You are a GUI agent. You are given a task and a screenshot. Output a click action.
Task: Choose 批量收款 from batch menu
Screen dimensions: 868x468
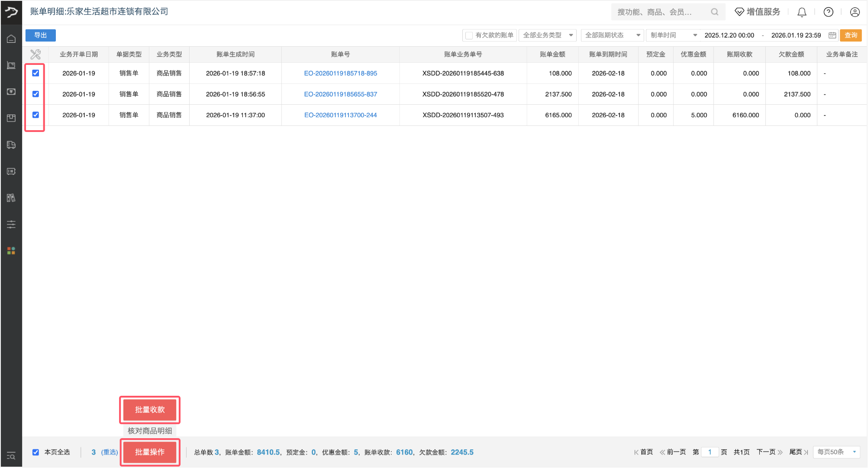[150, 410]
